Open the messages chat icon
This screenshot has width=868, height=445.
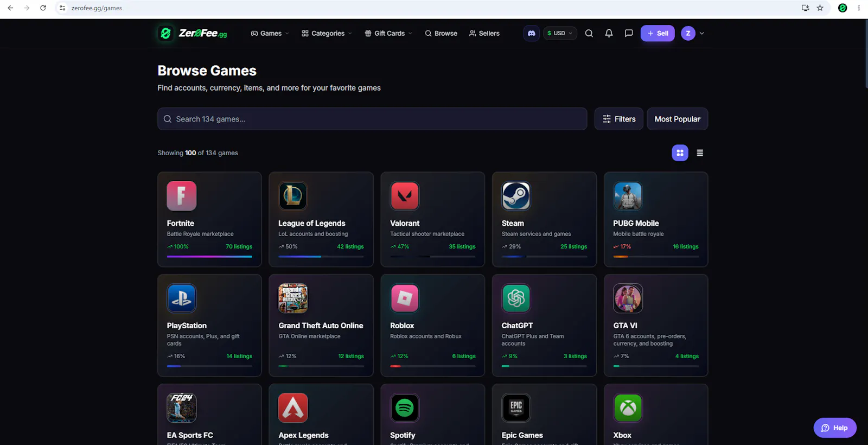point(629,33)
